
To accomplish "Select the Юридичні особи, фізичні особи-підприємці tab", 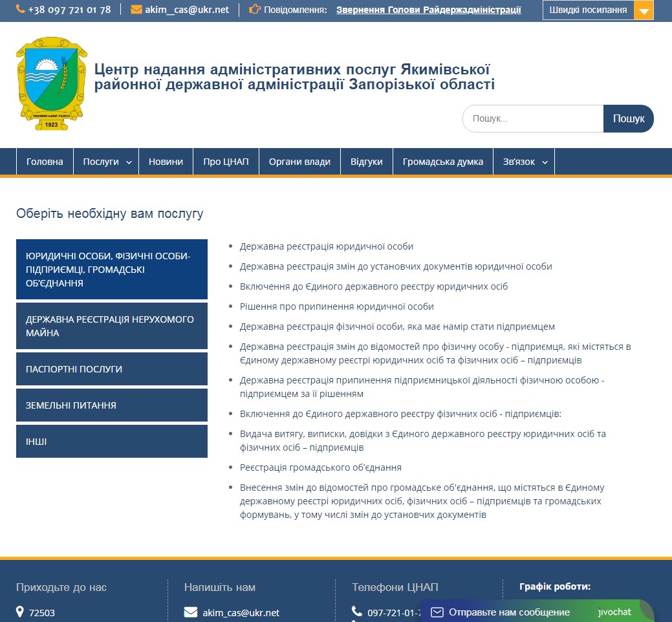I will (112, 270).
